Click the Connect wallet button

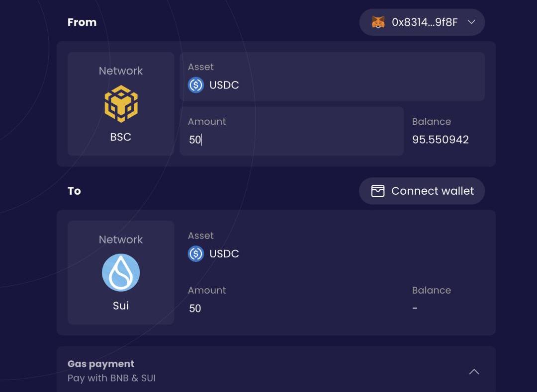(422, 191)
